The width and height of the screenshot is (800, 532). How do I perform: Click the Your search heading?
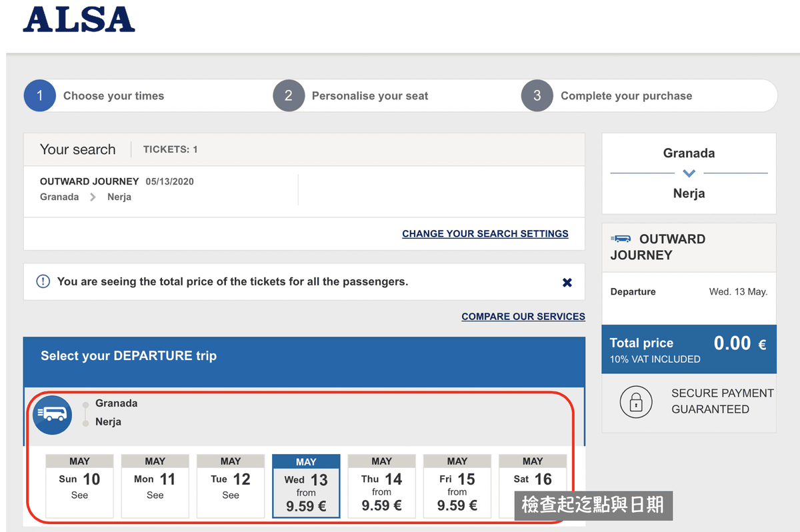pyautogui.click(x=78, y=149)
